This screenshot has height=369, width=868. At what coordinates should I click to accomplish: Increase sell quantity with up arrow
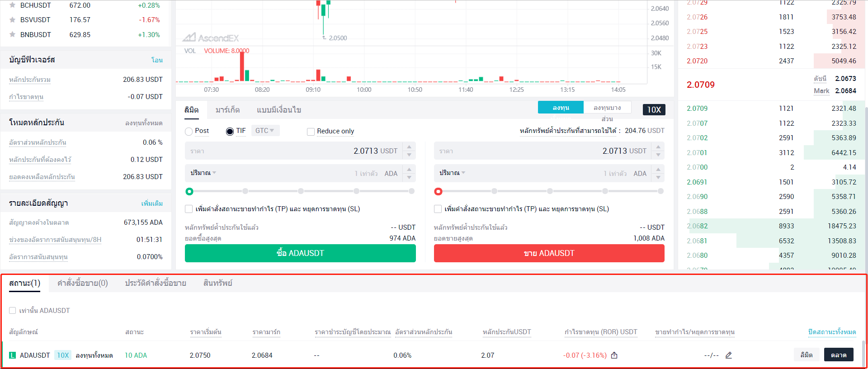(658, 170)
